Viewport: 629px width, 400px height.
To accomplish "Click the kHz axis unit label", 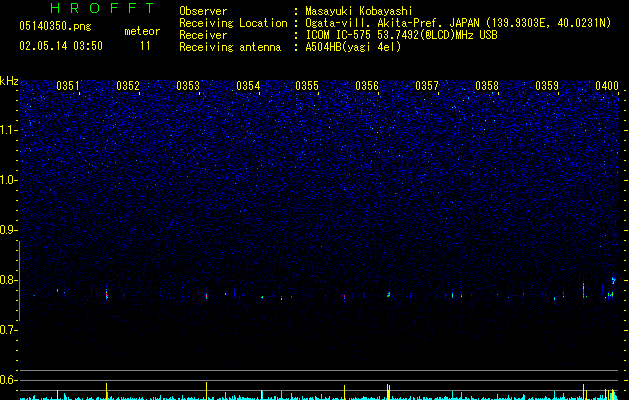I will 9,81.
